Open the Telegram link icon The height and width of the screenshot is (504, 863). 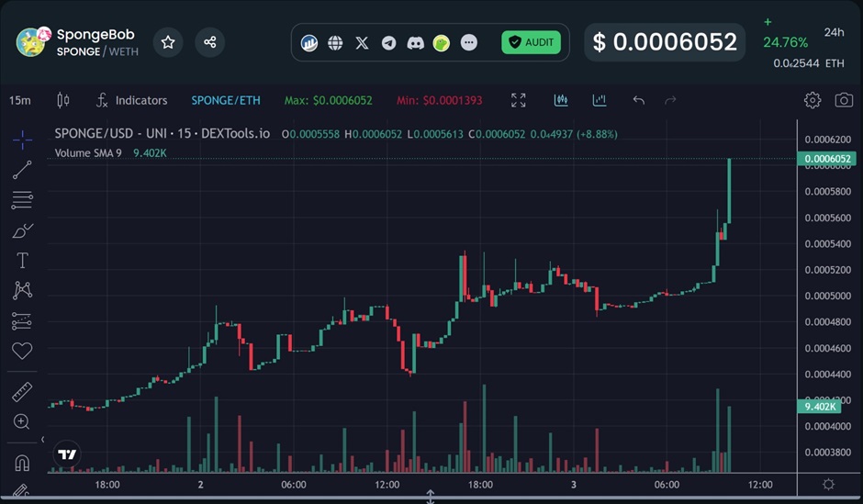(x=389, y=43)
